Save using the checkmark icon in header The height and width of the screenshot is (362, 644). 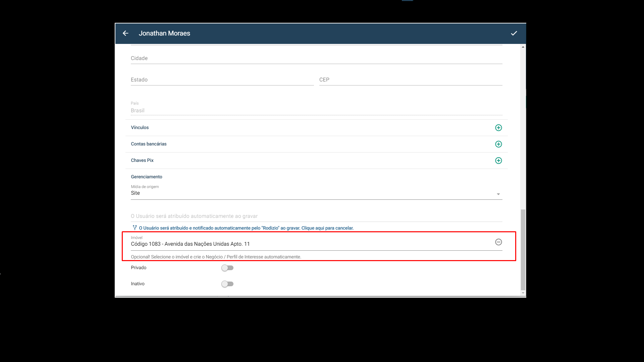[x=514, y=33]
